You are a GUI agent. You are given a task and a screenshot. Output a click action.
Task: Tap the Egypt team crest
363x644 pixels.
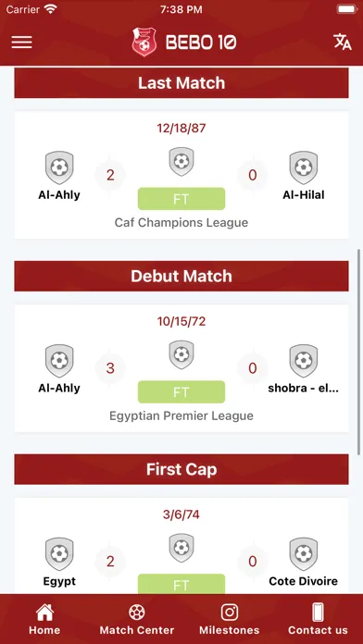point(59,553)
